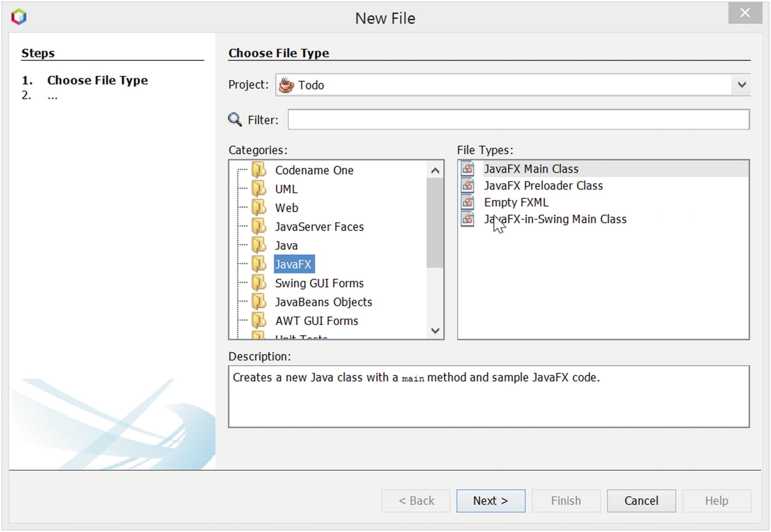Click inside the Filter text field
The image size is (771, 532).
pyautogui.click(x=518, y=119)
